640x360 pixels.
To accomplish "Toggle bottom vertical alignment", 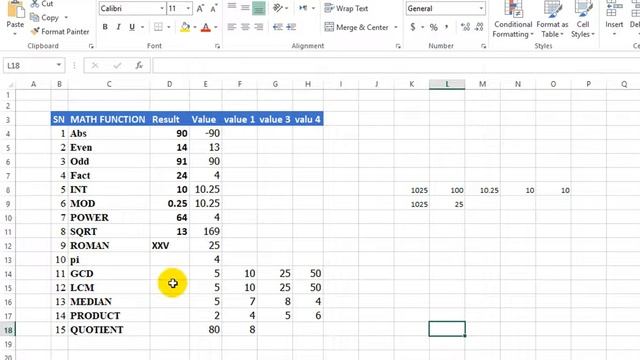I will coord(259,8).
